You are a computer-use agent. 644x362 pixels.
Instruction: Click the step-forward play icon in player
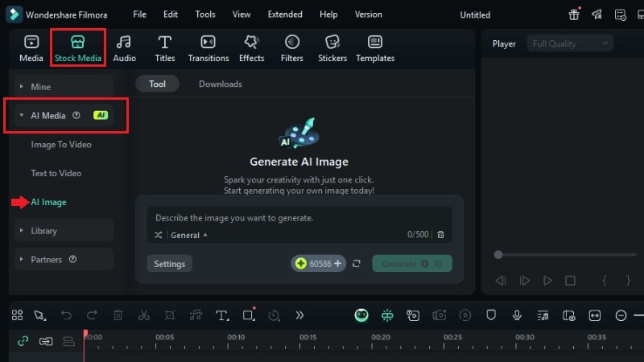[525, 280]
